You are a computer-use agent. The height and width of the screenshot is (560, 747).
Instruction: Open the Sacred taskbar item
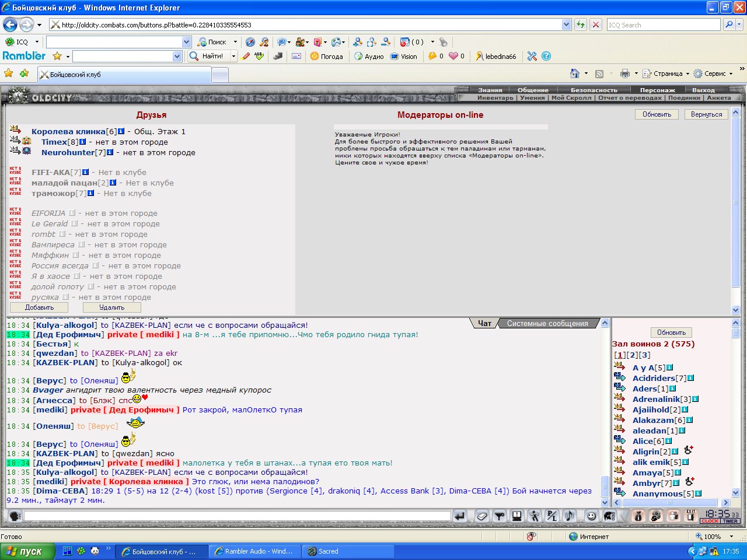(349, 551)
